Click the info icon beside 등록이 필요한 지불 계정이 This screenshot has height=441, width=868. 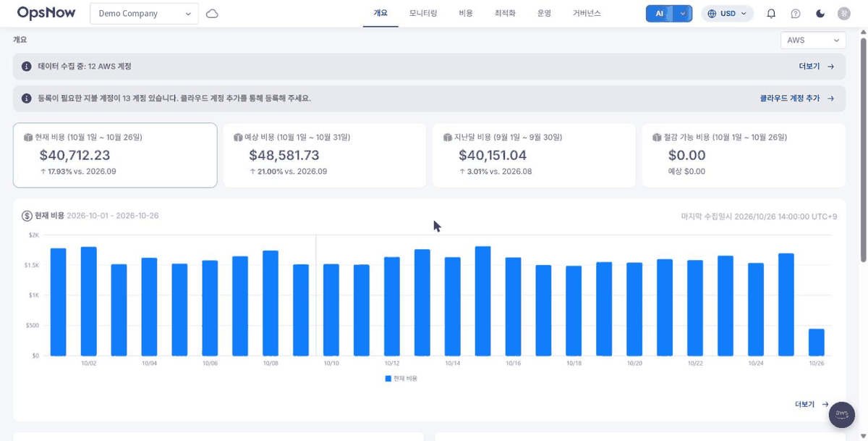coord(27,98)
